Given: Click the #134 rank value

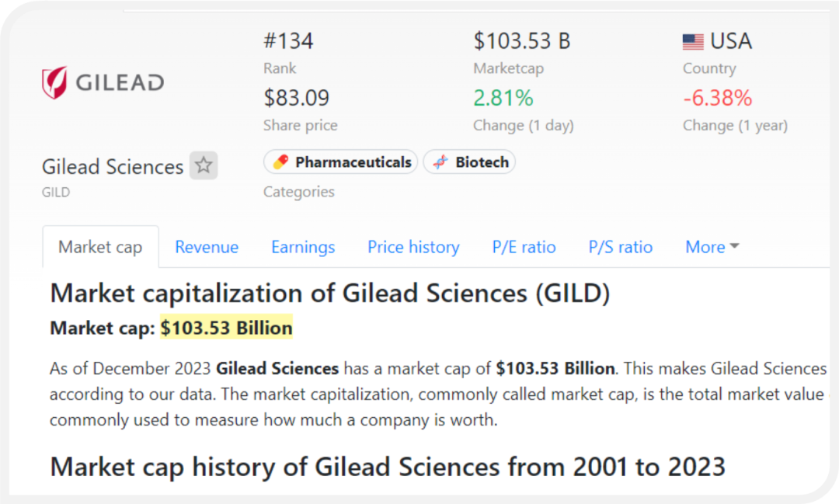Looking at the screenshot, I should (x=288, y=41).
